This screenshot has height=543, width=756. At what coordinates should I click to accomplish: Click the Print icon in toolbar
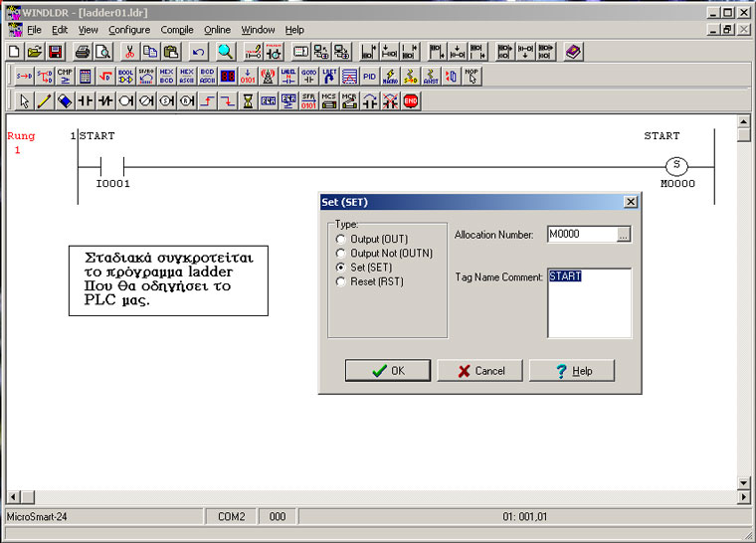click(83, 52)
